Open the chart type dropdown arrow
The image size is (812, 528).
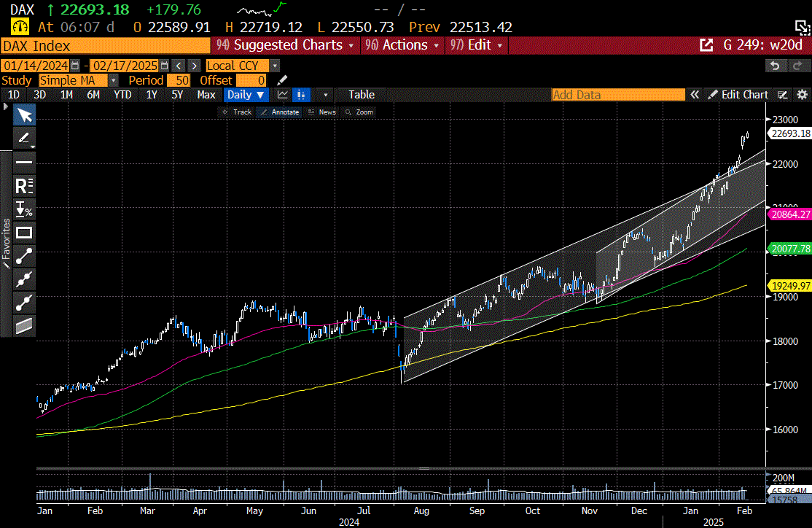point(325,95)
